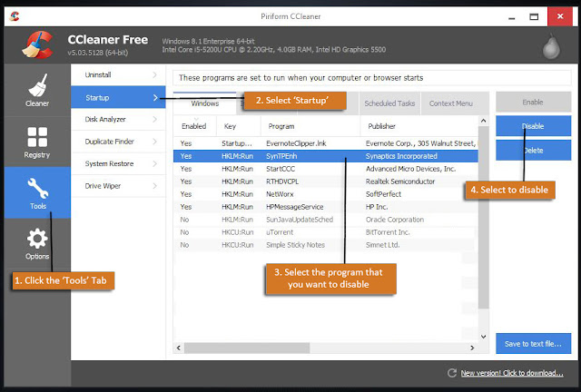Click the chevron next to Duplicate Finder

pos(155,142)
